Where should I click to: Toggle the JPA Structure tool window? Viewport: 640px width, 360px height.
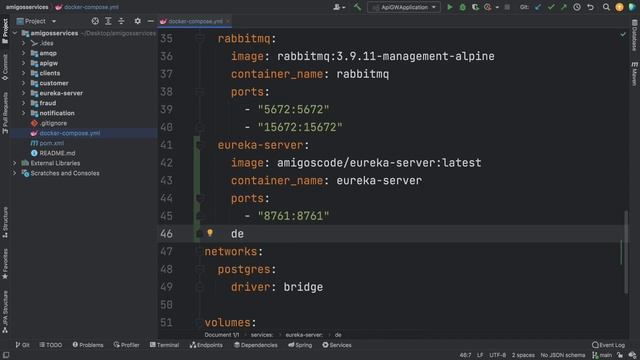click(5, 312)
